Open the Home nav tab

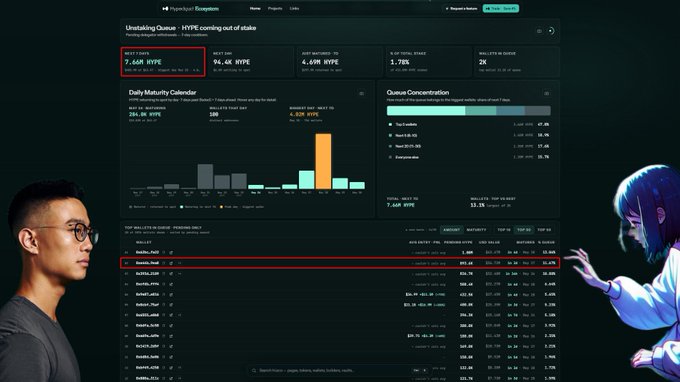tap(255, 9)
